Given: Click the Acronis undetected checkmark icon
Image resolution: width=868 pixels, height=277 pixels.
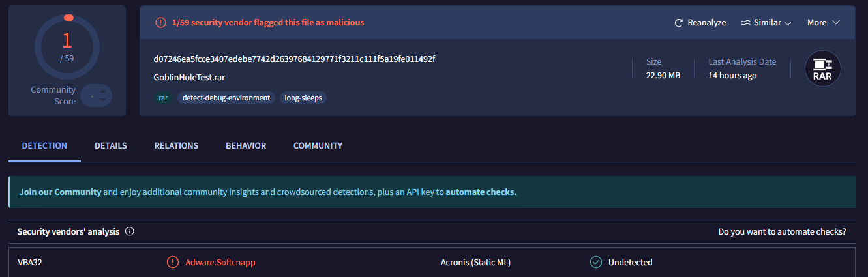Looking at the screenshot, I should pos(595,262).
